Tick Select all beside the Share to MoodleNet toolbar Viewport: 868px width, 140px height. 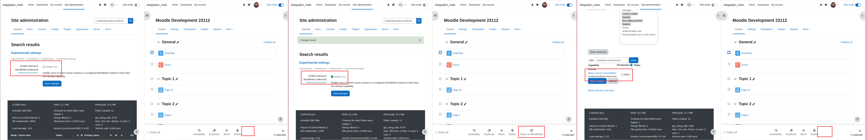coord(436,132)
